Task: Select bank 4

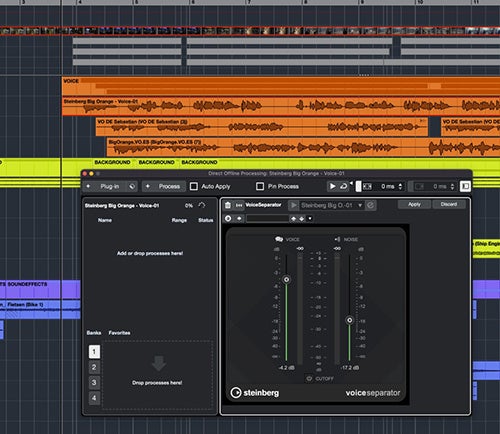Action: click(x=94, y=398)
